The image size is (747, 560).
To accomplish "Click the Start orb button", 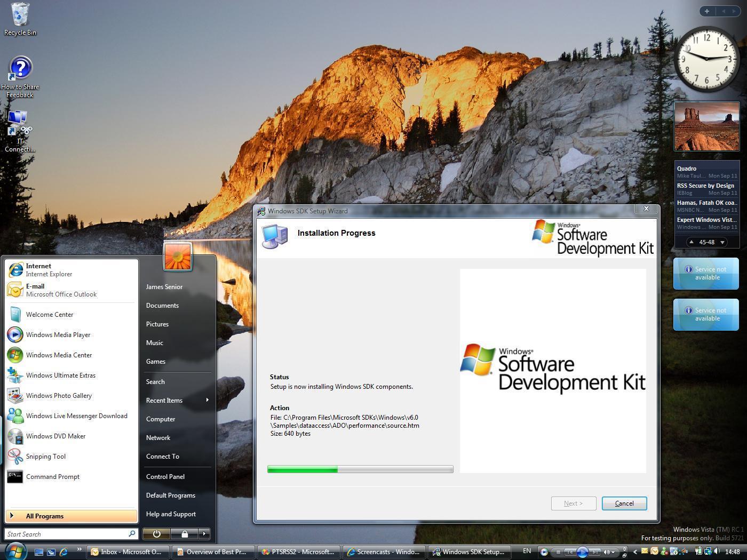I will pos(15,551).
